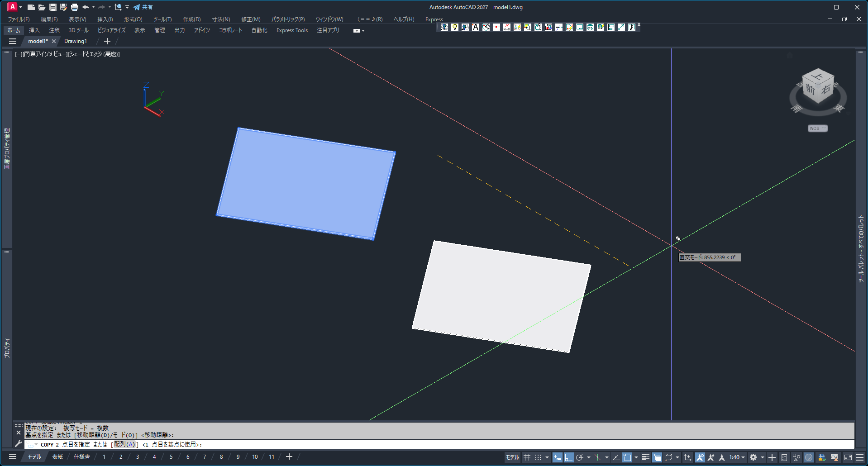Expand the application menu arrow beside A logo
This screenshot has height=466, width=868.
point(21,7)
